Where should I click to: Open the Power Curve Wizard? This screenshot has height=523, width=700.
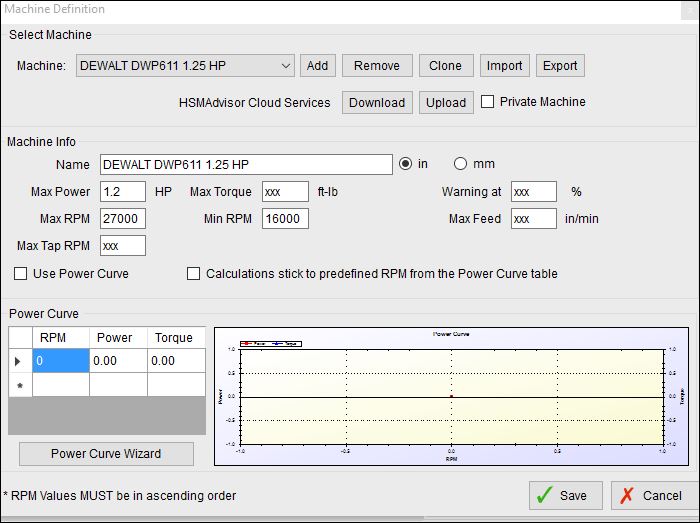click(x=106, y=454)
